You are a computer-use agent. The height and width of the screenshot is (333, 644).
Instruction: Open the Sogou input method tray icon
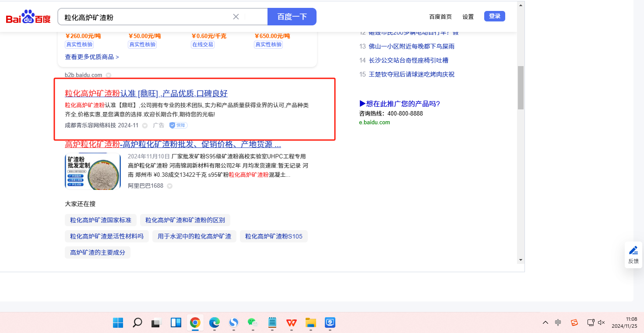tap(574, 322)
